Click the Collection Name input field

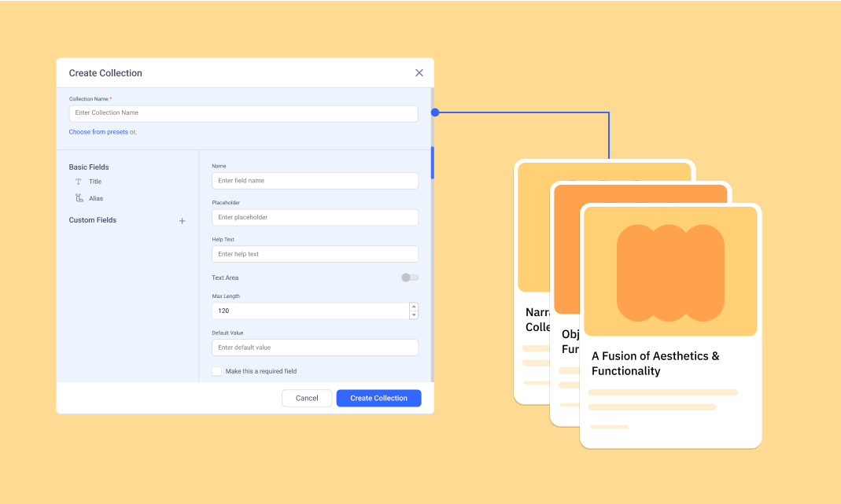[x=243, y=113]
